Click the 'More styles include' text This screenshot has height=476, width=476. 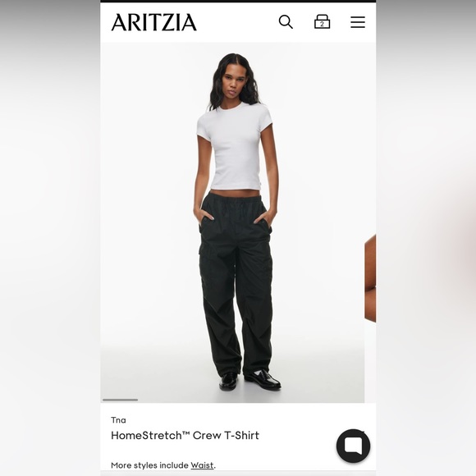(x=149, y=465)
